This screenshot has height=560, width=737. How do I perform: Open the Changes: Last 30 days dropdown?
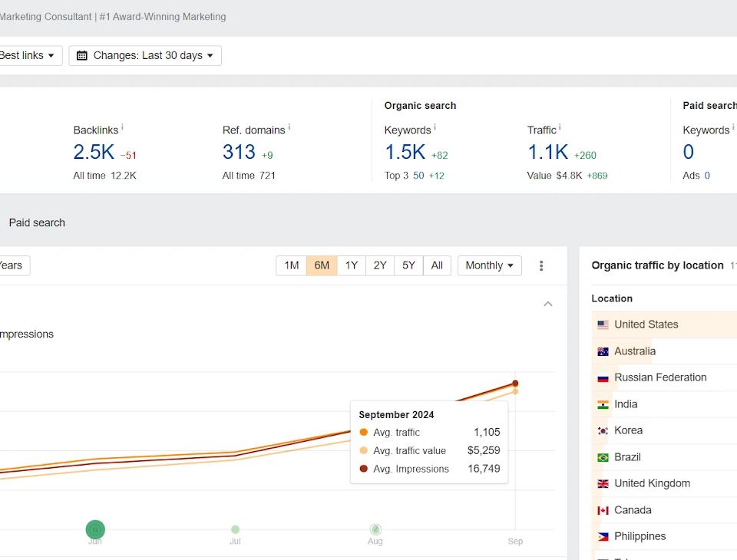point(145,55)
